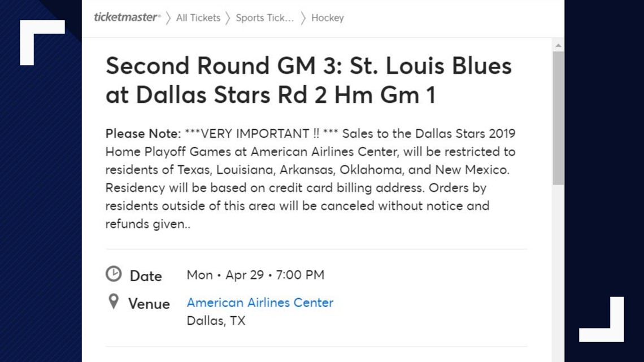Screen dimensions: 644x362
Task: Click the Venue label
Action: (x=149, y=303)
